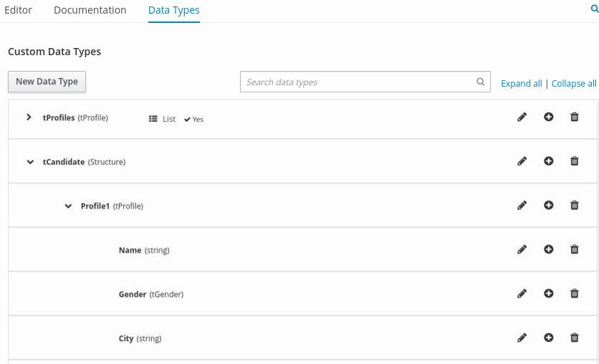Delete the City field
599x364 pixels.
[x=575, y=337]
